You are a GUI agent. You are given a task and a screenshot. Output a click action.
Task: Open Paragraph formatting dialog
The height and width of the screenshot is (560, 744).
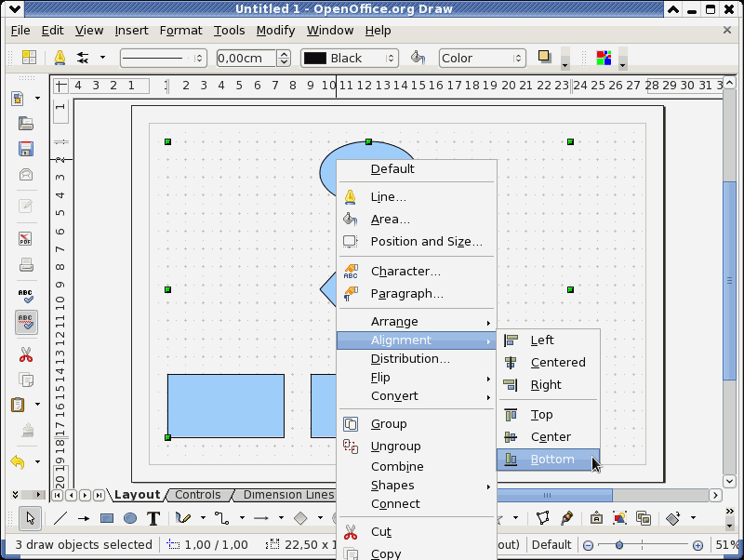(x=416, y=294)
